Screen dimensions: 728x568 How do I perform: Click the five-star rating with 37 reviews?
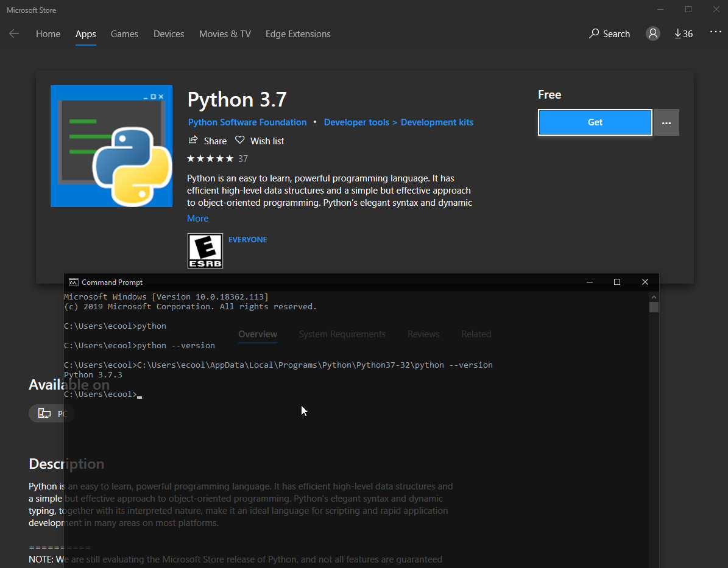coord(210,159)
